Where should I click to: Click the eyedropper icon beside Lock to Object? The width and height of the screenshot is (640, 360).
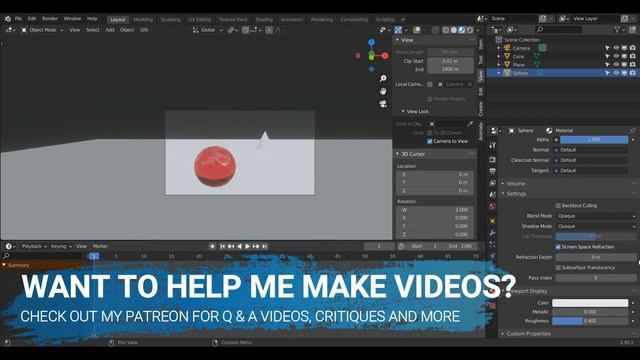(470, 124)
